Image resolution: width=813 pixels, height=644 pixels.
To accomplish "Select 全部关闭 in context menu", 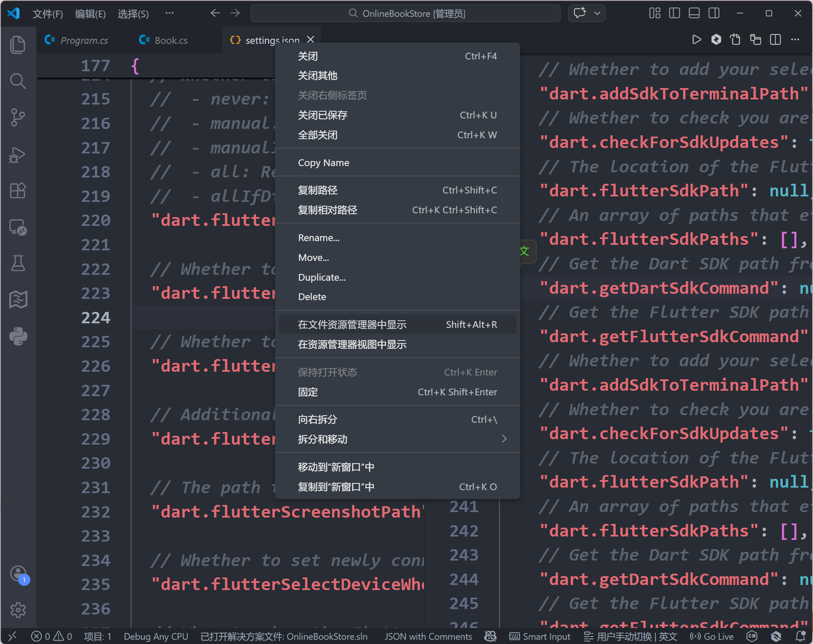I will pos(397,135).
